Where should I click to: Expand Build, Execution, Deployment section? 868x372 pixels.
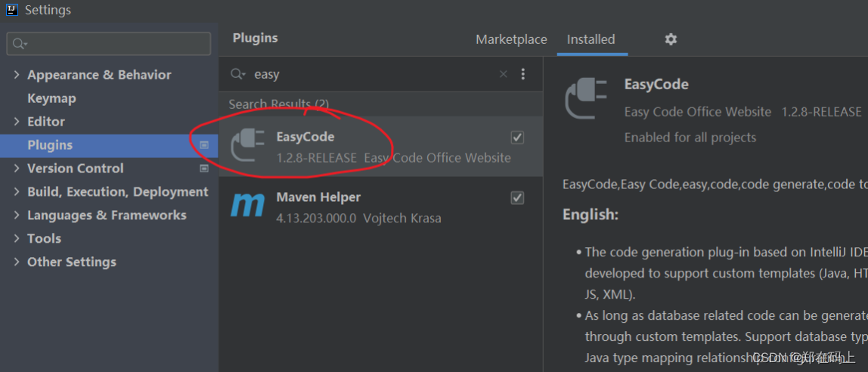[17, 192]
